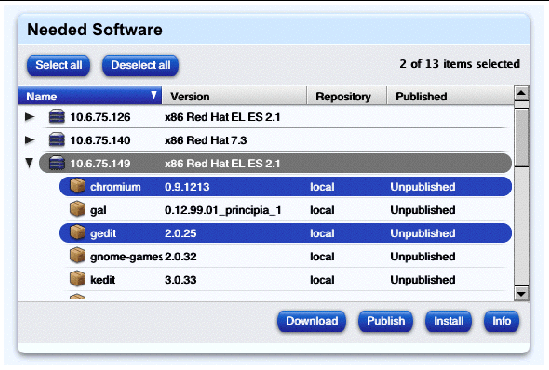Click the server icon for 10.6.75.140

56,140
